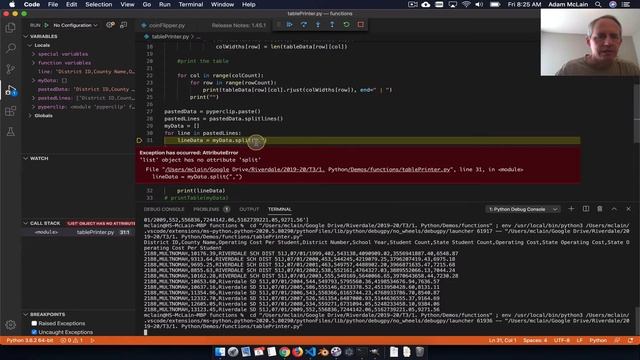Click Step Out in the debug toolbar
640x360 pixels.
pyautogui.click(x=332, y=25)
